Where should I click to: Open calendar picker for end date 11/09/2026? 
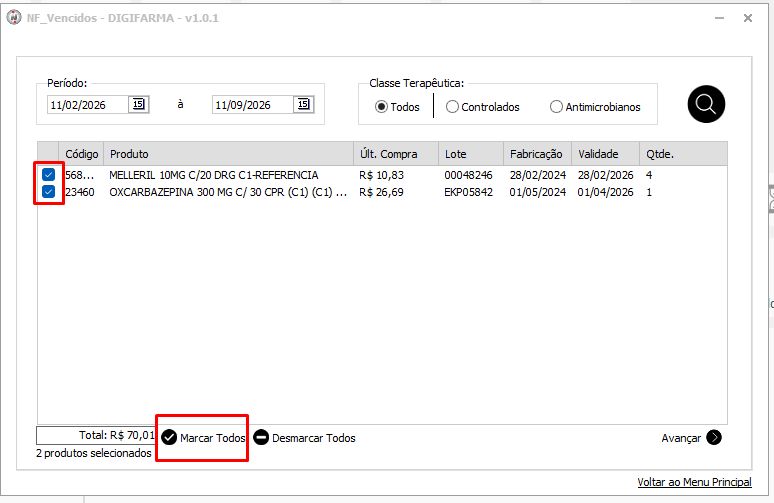click(304, 104)
